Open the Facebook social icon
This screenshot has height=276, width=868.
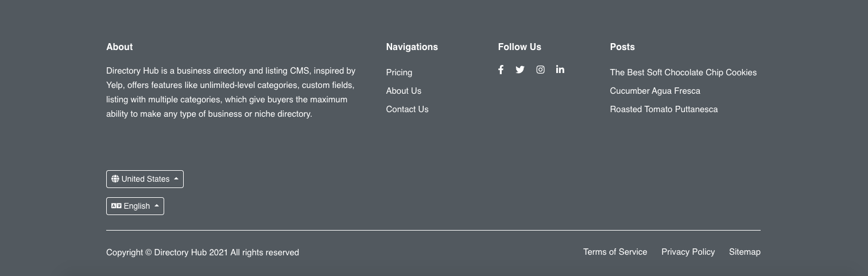(501, 70)
